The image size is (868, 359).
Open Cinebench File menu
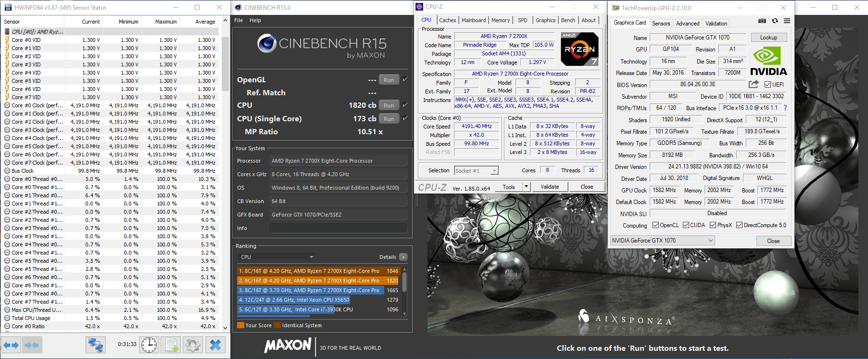[239, 20]
